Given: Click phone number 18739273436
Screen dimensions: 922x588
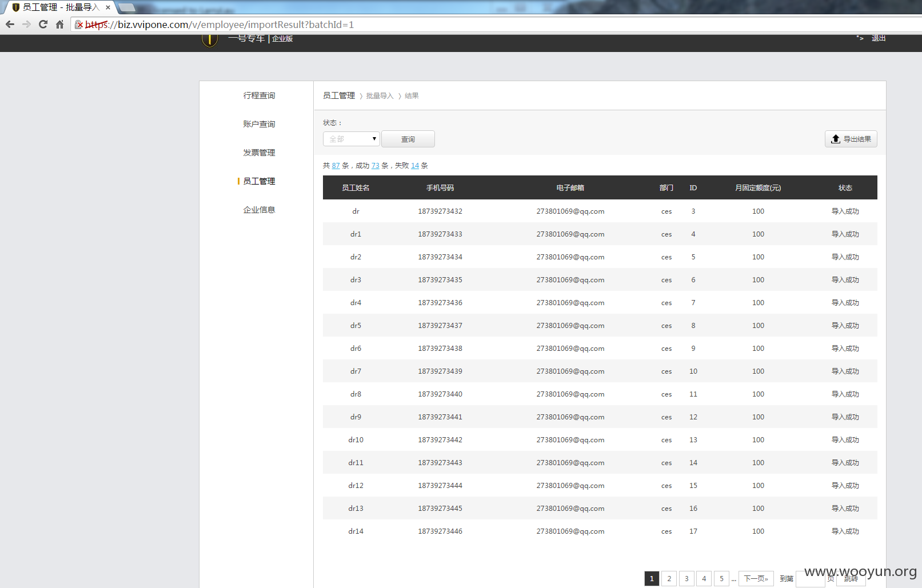Looking at the screenshot, I should click(x=440, y=302).
